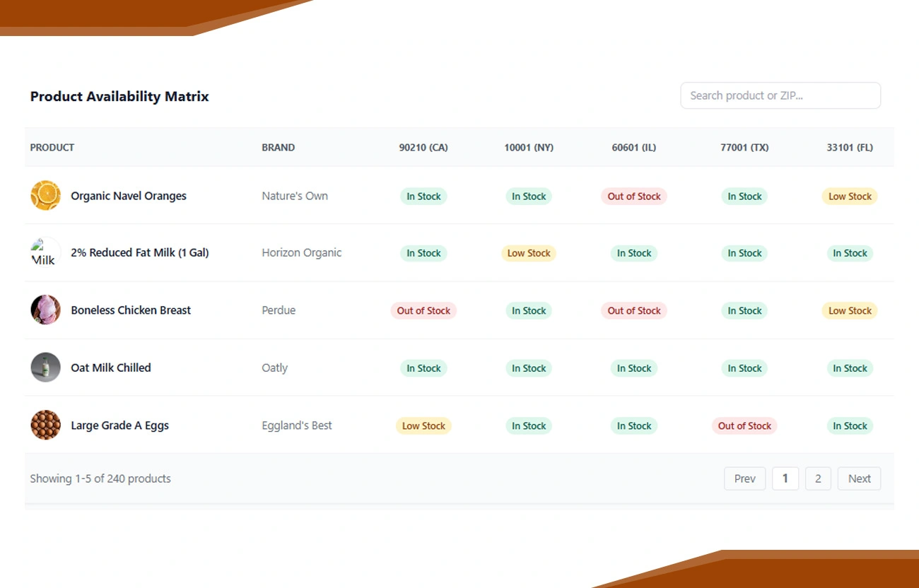
Task: Click Low Stock badge for Milk in NY
Action: tap(529, 253)
